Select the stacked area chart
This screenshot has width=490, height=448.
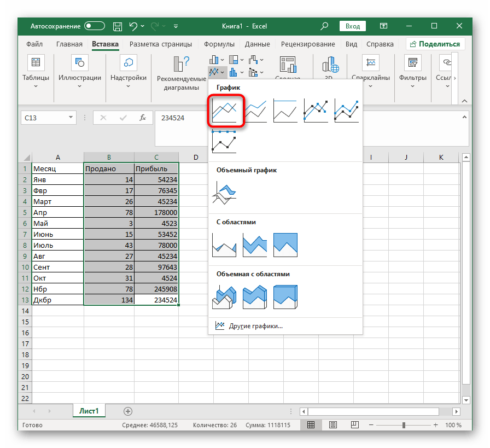255,246
